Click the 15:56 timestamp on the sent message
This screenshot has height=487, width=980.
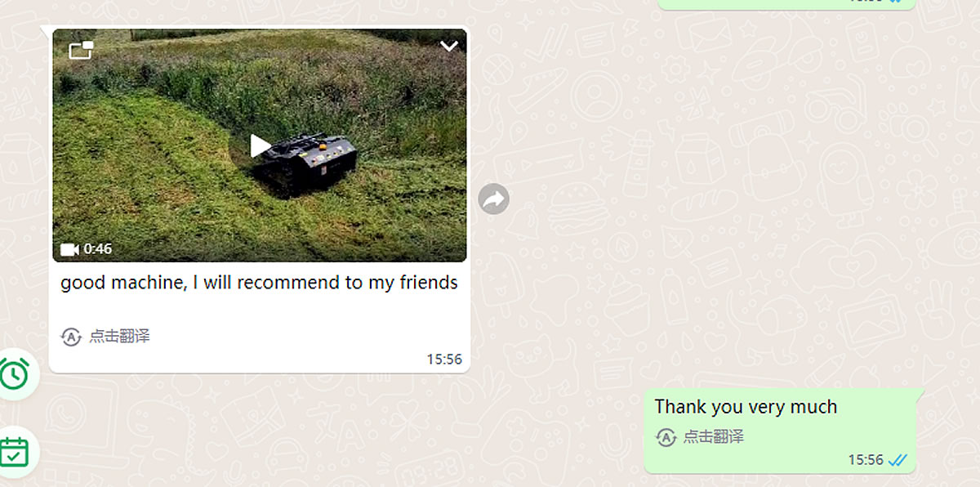[x=866, y=460]
